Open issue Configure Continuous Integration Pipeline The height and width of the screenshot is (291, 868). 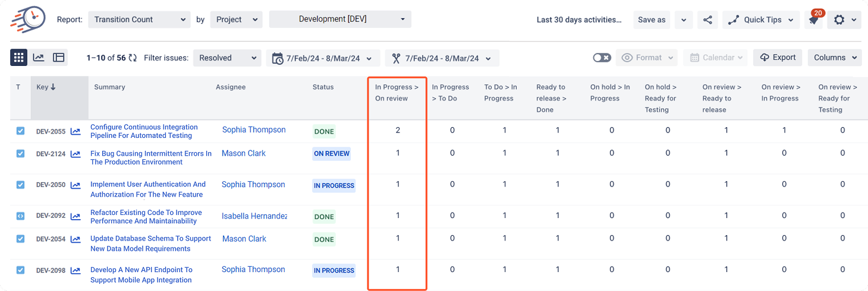coord(144,131)
